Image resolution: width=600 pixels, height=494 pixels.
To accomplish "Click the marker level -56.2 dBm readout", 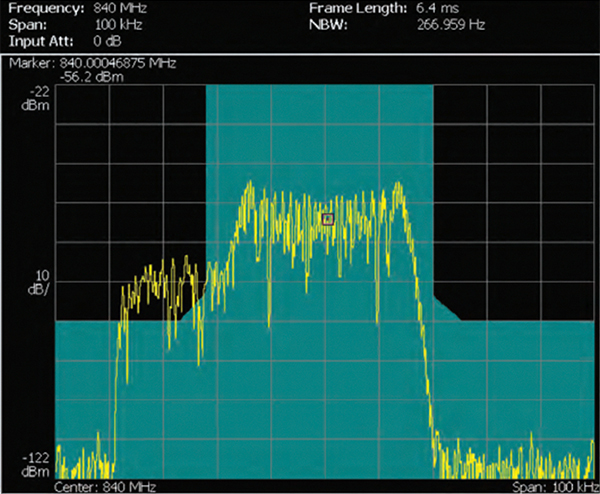I will (91, 77).
